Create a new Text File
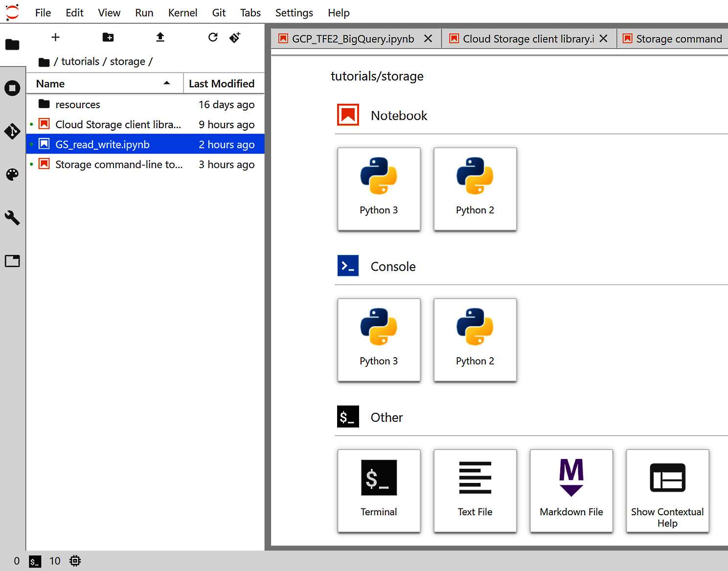 coord(475,491)
